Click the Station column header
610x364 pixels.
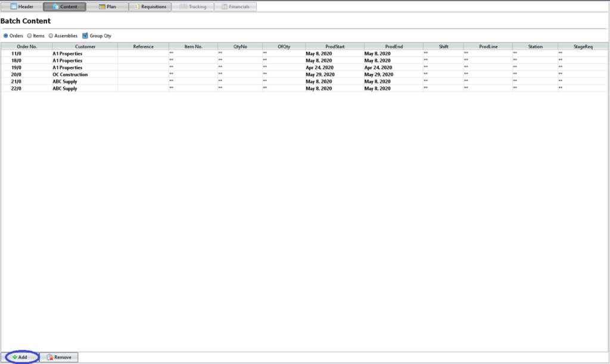(x=536, y=46)
